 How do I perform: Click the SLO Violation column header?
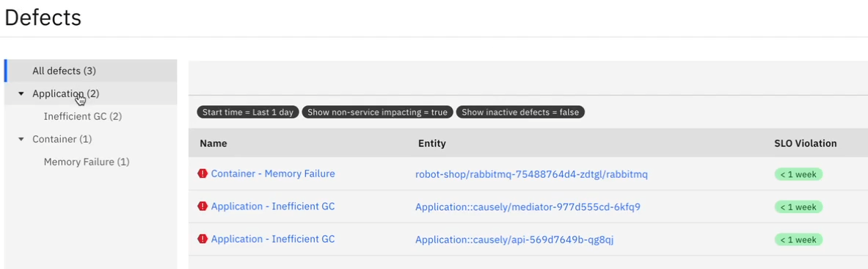point(805,143)
